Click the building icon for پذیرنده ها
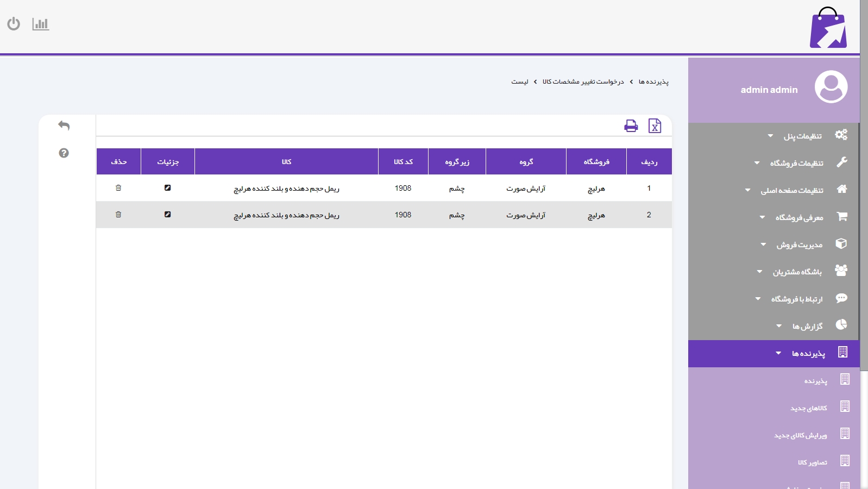The width and height of the screenshot is (868, 489). [843, 352]
